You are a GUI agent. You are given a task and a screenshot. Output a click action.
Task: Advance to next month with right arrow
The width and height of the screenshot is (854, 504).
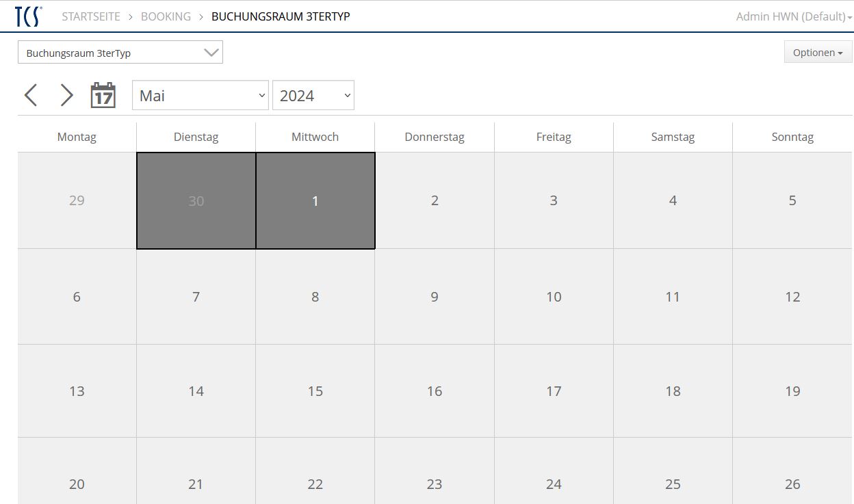[66, 95]
